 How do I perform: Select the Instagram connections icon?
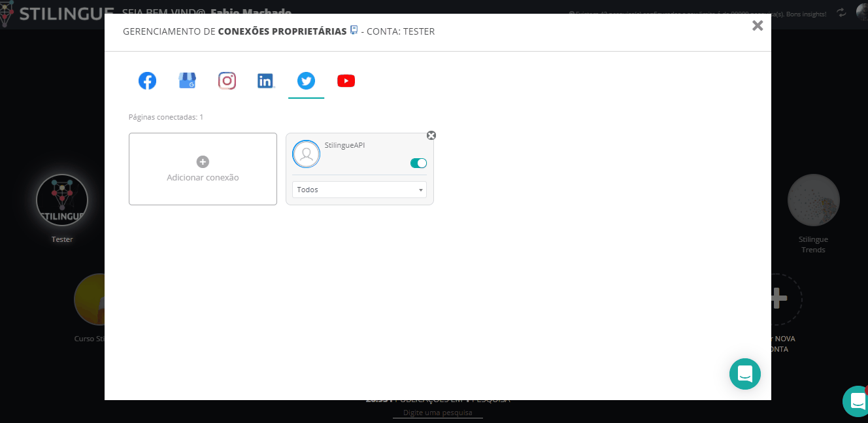point(227,81)
